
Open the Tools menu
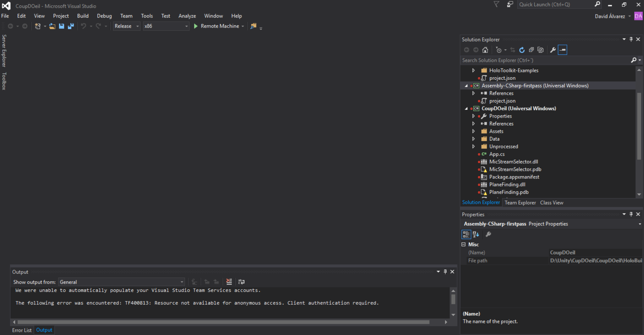pos(147,16)
